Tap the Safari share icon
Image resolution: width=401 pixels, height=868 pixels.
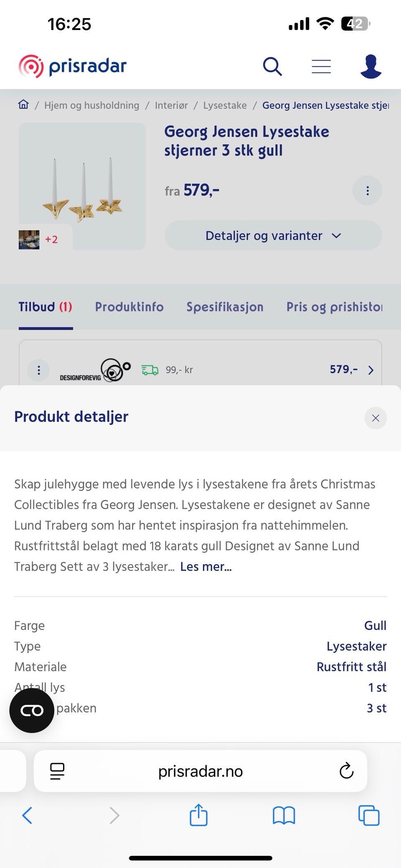[198, 815]
